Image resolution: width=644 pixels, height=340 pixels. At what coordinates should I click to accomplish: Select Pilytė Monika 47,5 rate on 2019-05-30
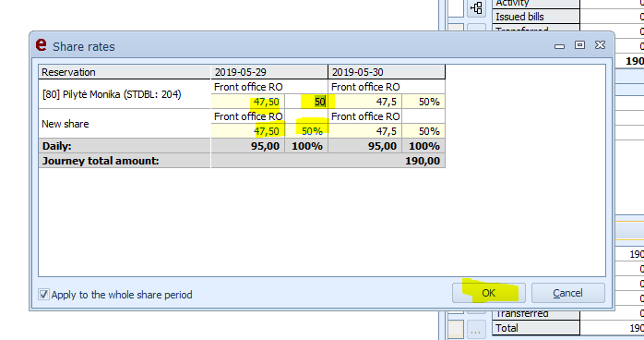(x=365, y=102)
